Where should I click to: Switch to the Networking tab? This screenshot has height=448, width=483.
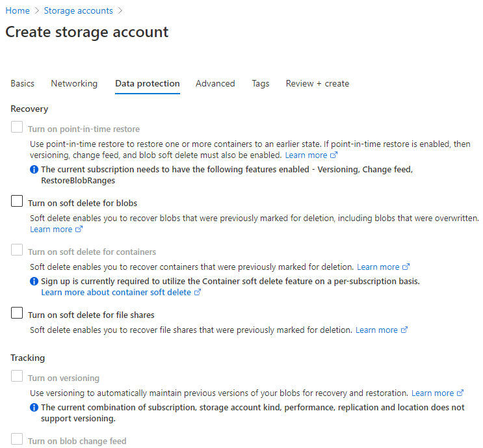click(x=74, y=83)
